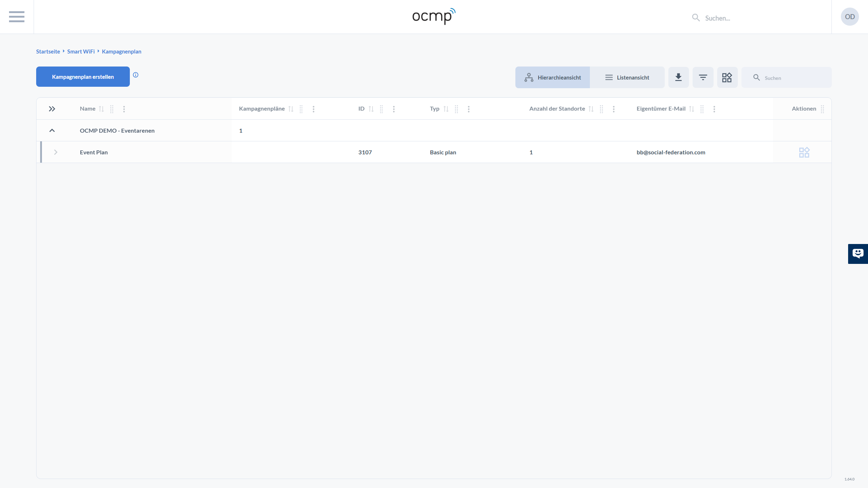Select the Hierarchieansicht view tab

coord(553,77)
